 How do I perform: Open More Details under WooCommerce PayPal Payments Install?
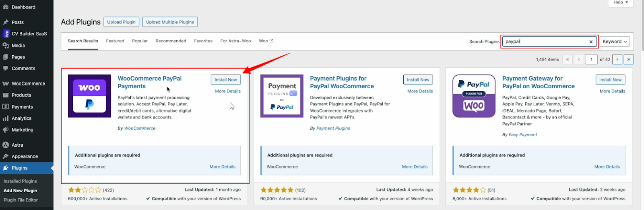pyautogui.click(x=228, y=91)
